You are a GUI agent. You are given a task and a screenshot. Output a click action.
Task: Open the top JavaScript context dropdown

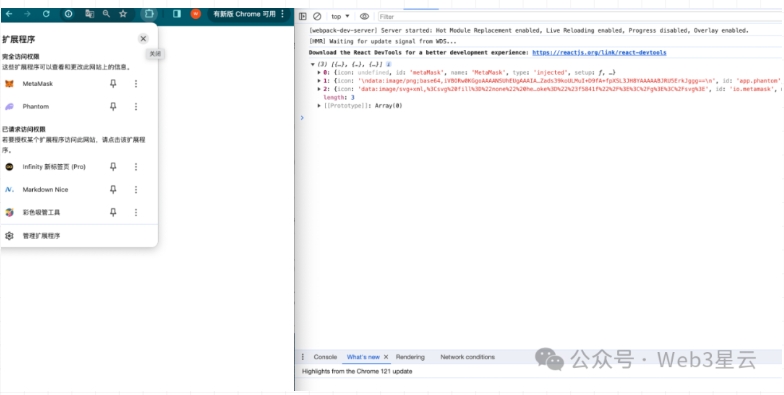(340, 16)
